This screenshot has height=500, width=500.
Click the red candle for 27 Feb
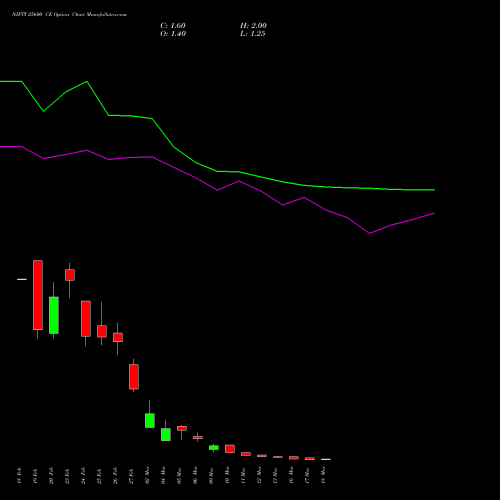[x=134, y=377]
